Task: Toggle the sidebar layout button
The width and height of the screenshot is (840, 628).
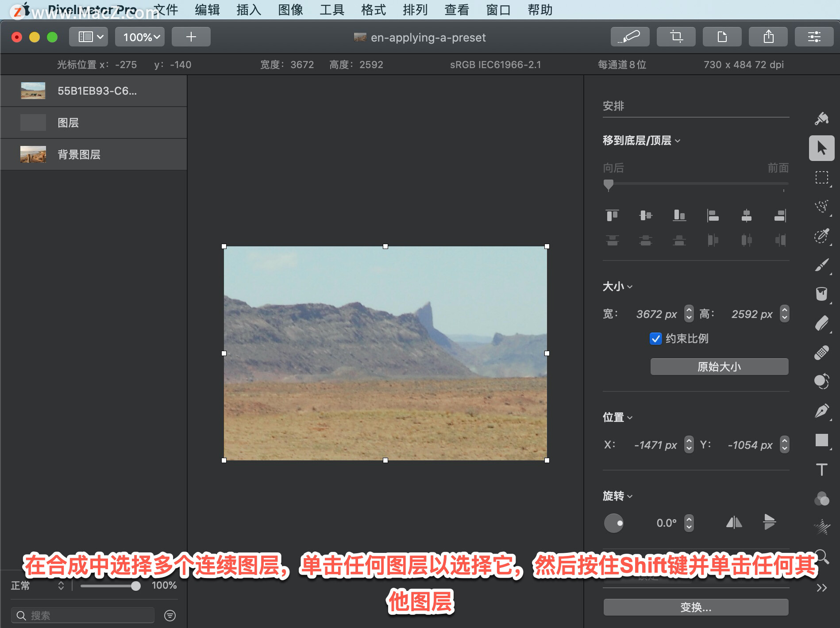Action: [90, 37]
